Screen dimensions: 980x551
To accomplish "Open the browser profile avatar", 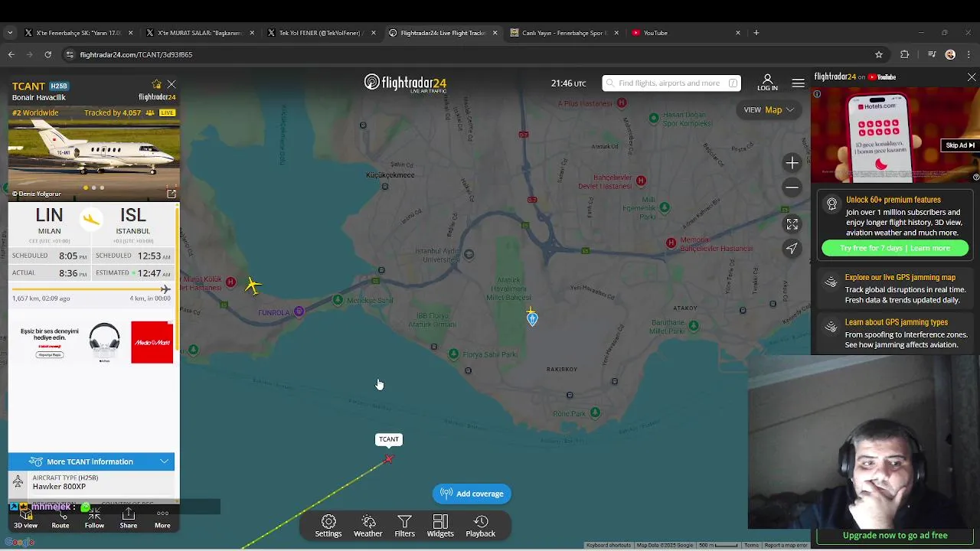I will 950,54.
